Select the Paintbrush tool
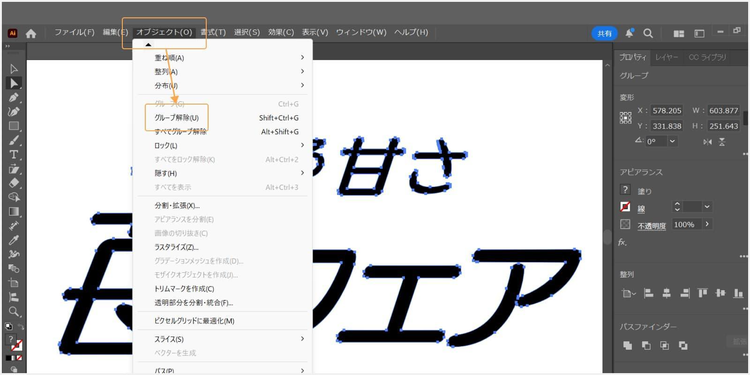This screenshot has height=375, width=750. pyautogui.click(x=14, y=141)
